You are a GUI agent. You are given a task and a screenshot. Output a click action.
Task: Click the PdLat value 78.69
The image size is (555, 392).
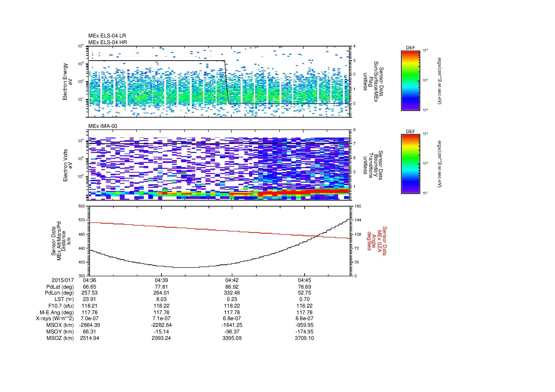coord(304,287)
